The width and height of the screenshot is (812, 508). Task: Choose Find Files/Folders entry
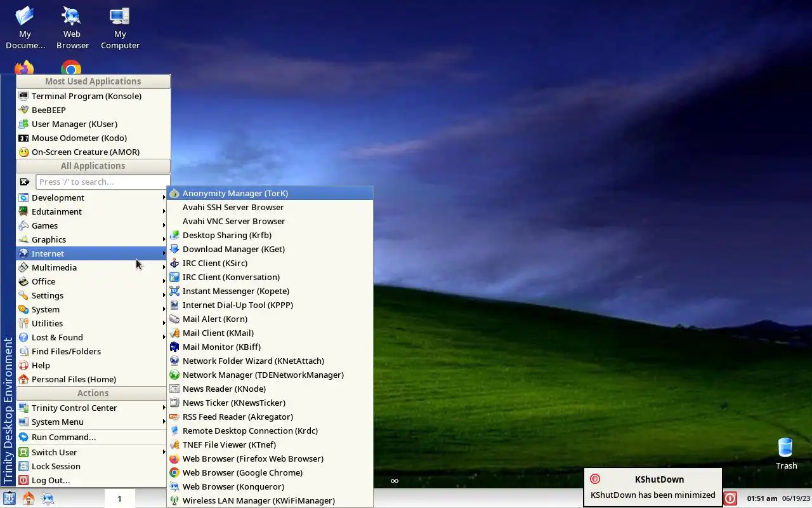pos(93,351)
